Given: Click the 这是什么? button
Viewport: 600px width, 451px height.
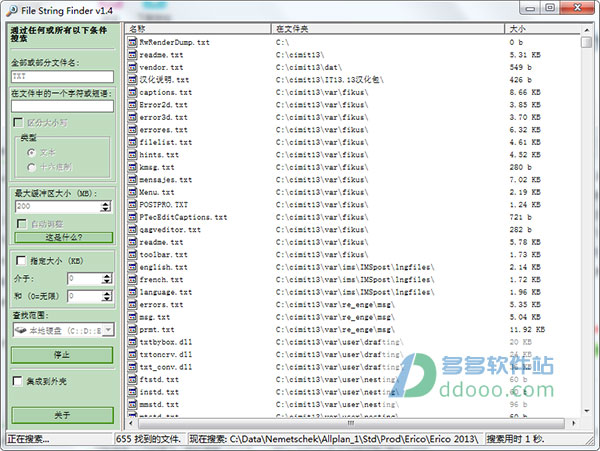Looking at the screenshot, I should tap(64, 238).
